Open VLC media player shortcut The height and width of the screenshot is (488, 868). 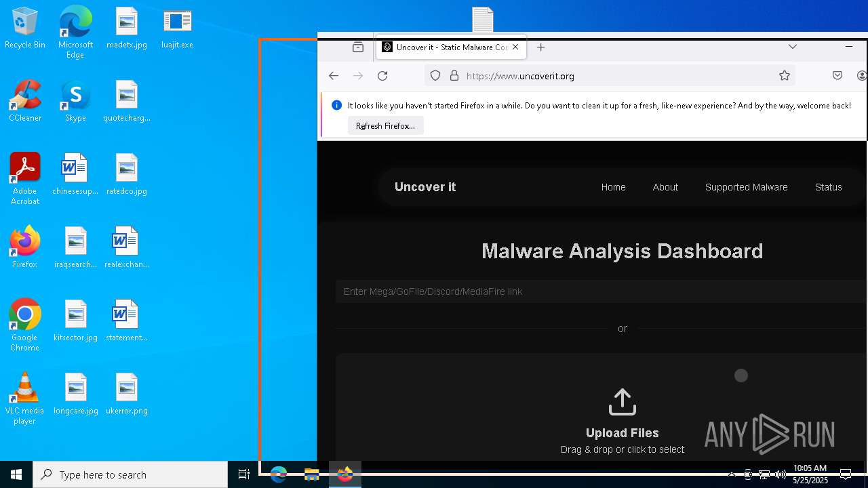[25, 399]
